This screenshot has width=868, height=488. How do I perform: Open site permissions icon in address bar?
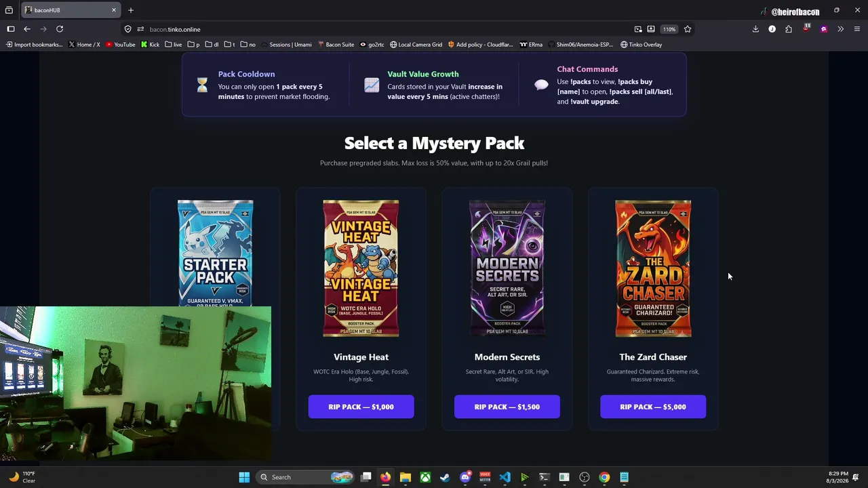point(140,29)
